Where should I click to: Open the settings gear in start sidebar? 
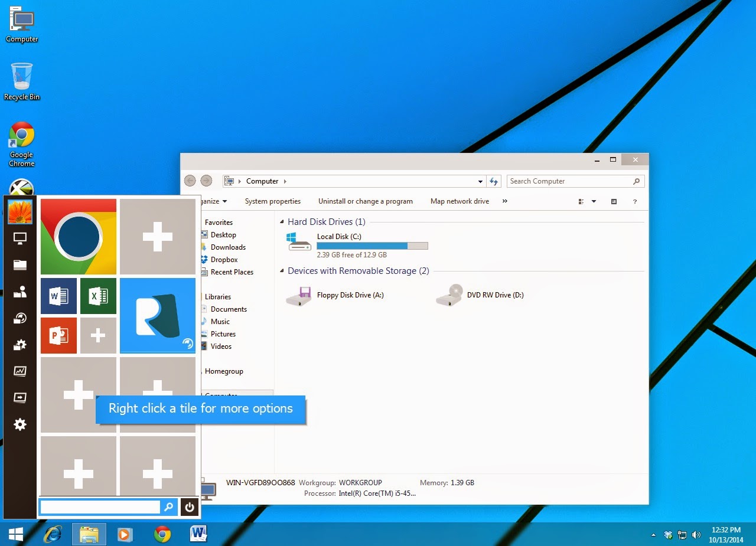(x=20, y=424)
